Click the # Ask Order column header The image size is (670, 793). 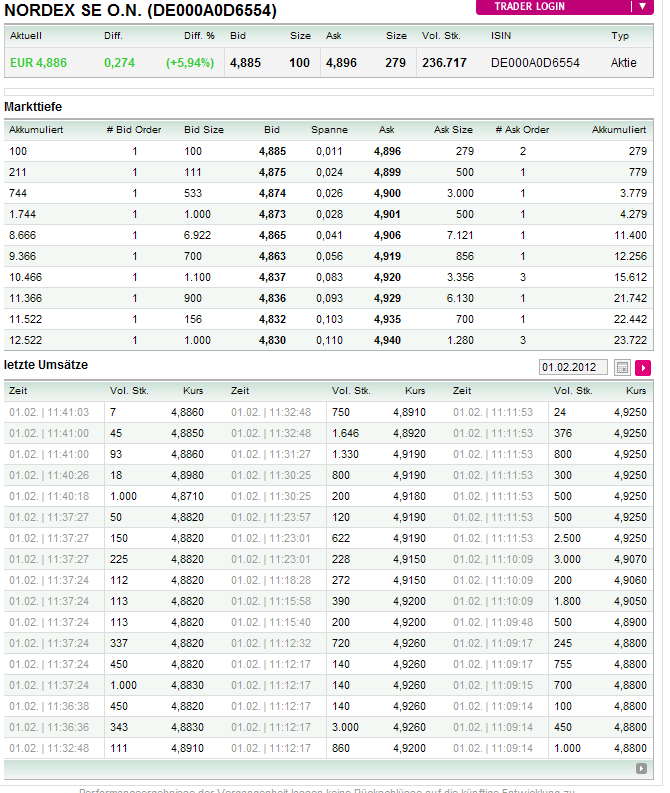(522, 129)
